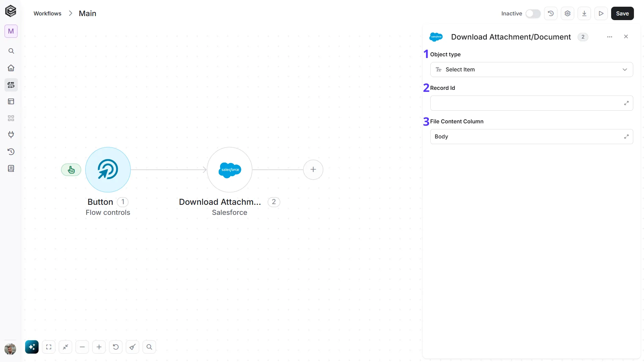Reset the canvas with the undo arrow
The height and width of the screenshot is (362, 644).
(x=116, y=347)
